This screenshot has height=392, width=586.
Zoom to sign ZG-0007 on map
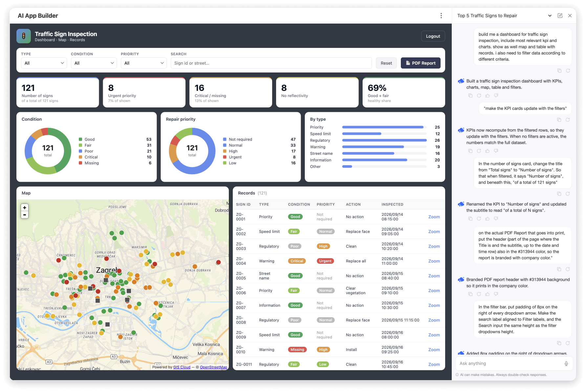434,305
